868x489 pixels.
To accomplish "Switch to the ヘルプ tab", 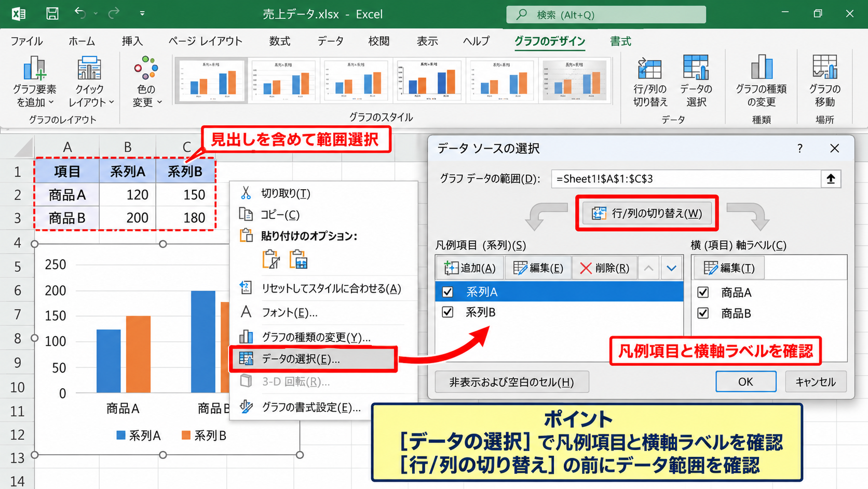I will 476,41.
